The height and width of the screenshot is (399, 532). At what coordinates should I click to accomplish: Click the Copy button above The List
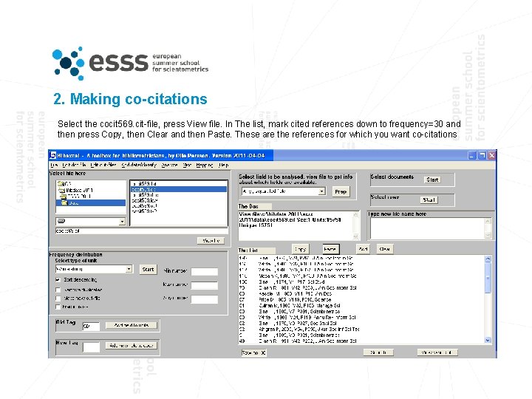(300, 249)
